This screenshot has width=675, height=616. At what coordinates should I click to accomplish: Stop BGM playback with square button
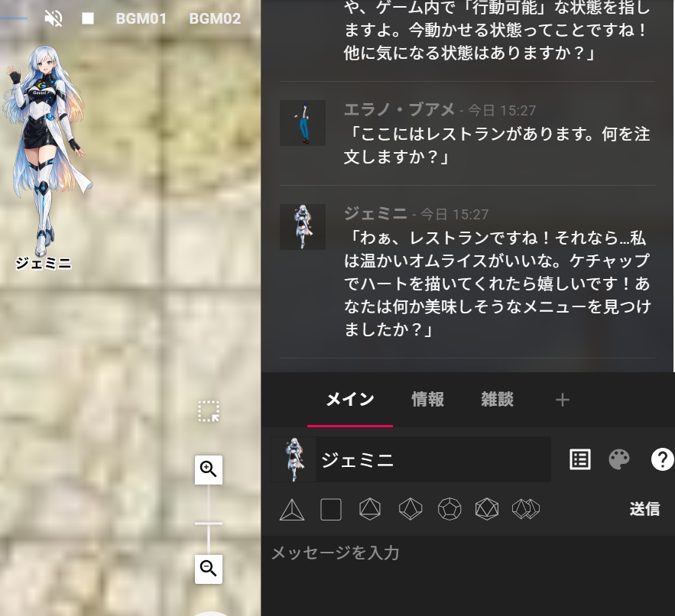[88, 18]
